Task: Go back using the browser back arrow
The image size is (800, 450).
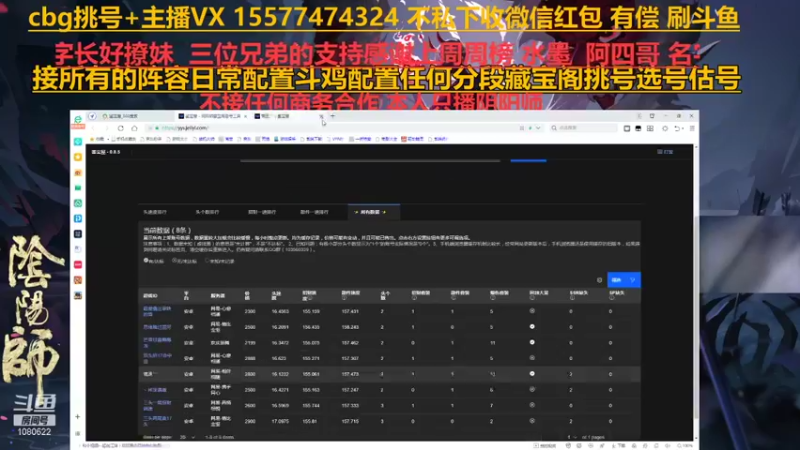Action: coord(93,128)
